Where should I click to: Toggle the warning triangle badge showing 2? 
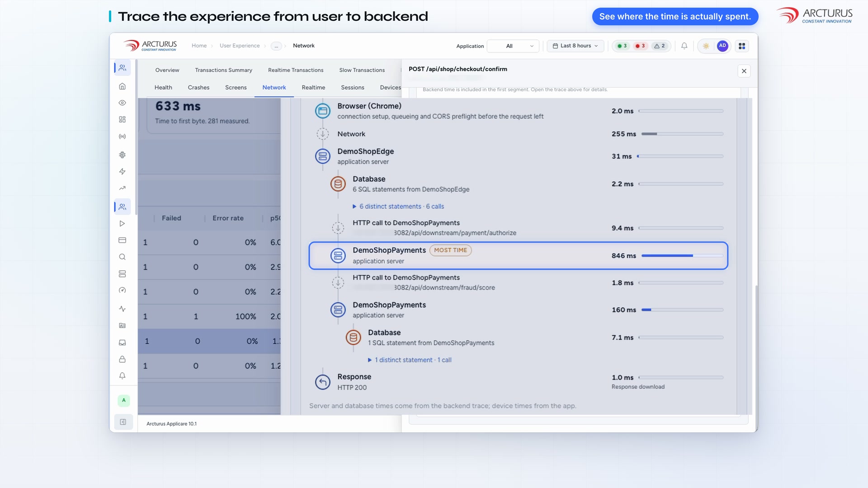point(660,46)
